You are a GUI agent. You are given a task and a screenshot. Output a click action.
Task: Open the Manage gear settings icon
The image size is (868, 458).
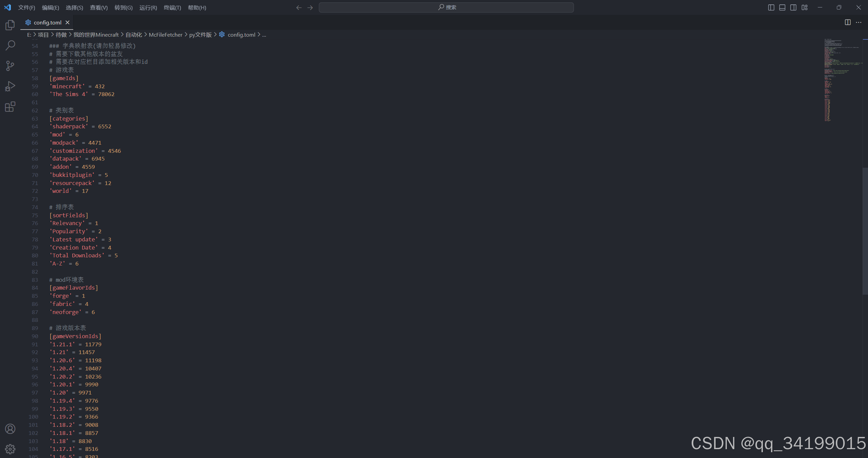point(10,449)
